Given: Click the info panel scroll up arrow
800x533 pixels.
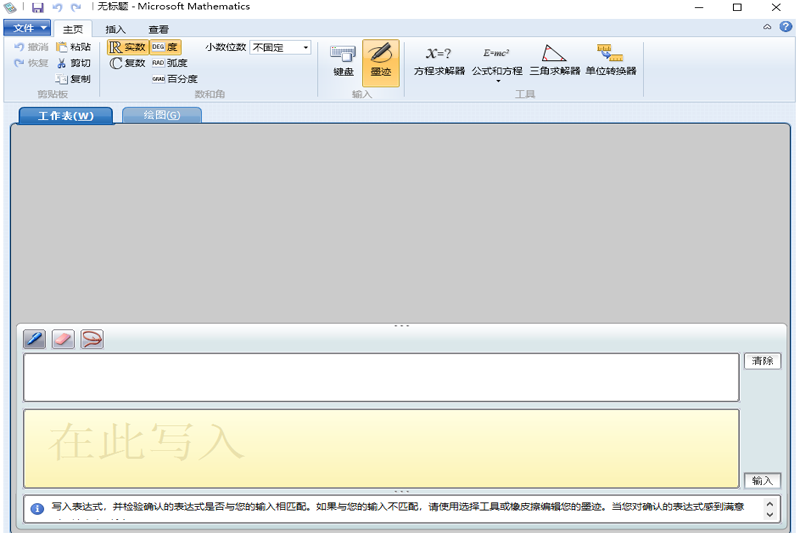Looking at the screenshot, I should click(x=770, y=503).
